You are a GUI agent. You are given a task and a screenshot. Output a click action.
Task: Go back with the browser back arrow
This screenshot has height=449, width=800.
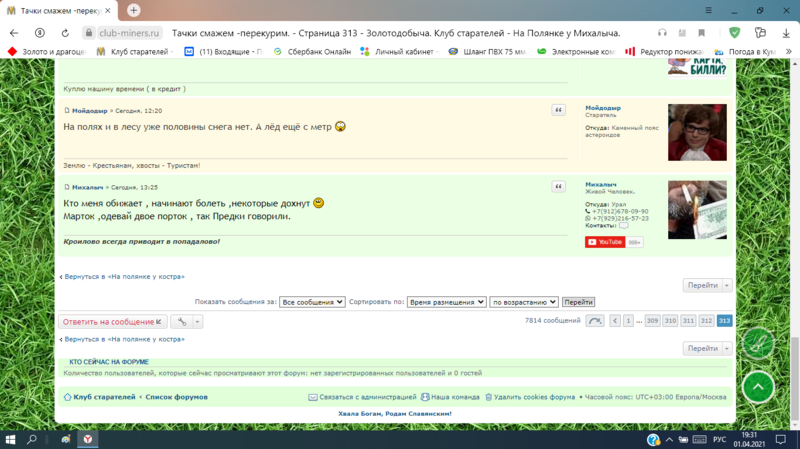pos(14,33)
